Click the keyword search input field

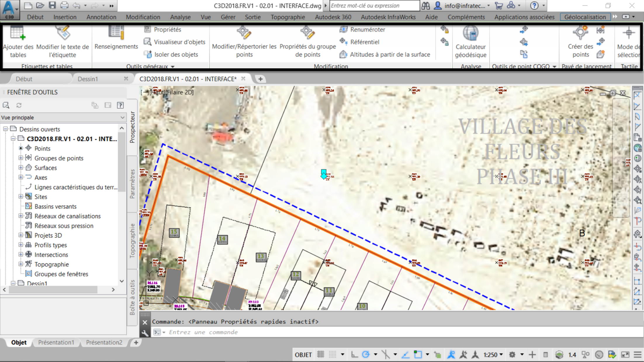(375, 6)
